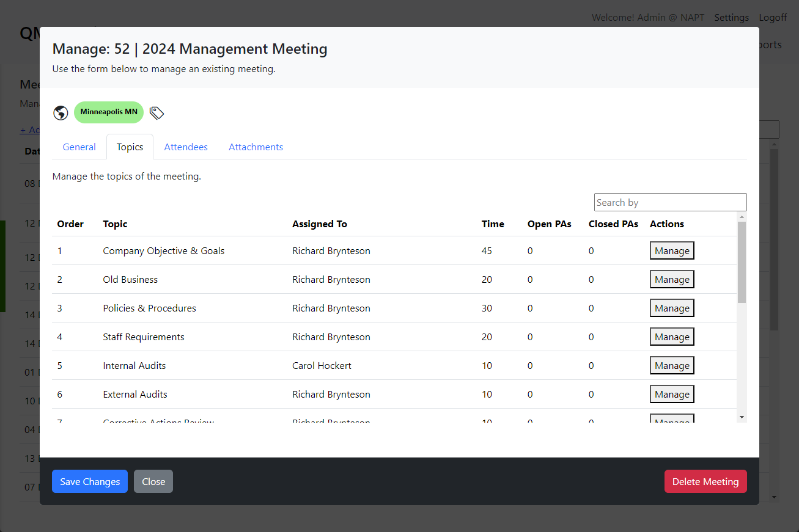Open the Attendees tab

[186, 147]
